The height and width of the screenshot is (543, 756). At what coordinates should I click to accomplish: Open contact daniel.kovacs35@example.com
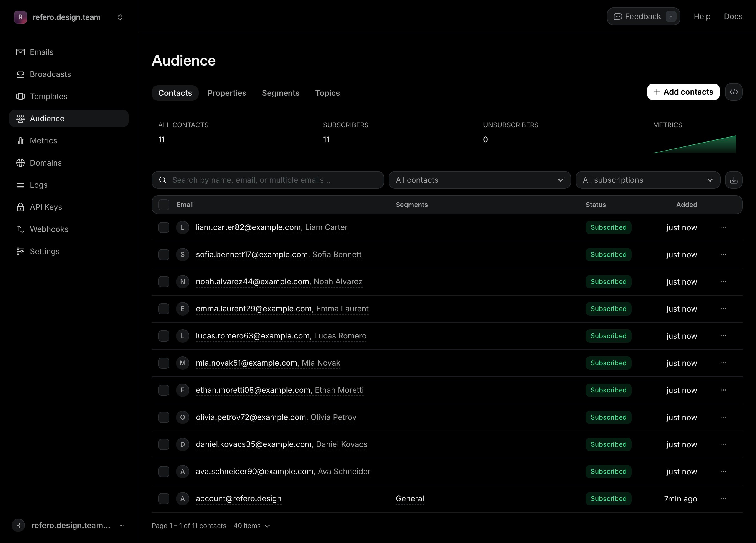(282, 444)
